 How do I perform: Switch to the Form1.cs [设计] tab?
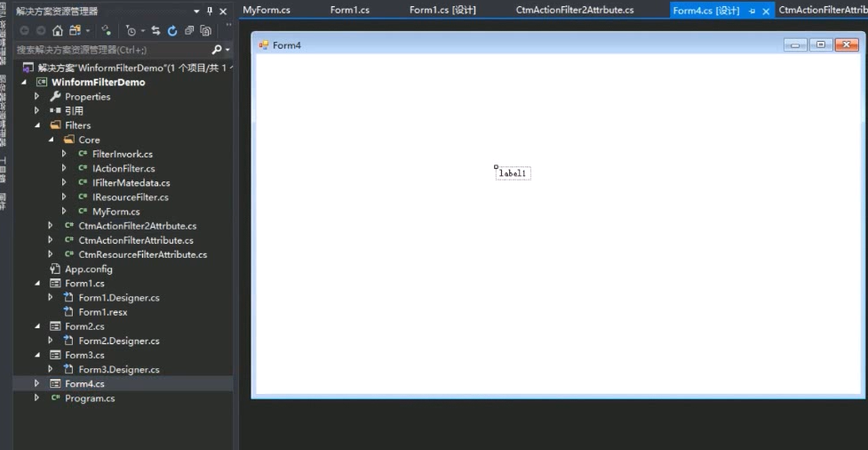click(442, 10)
